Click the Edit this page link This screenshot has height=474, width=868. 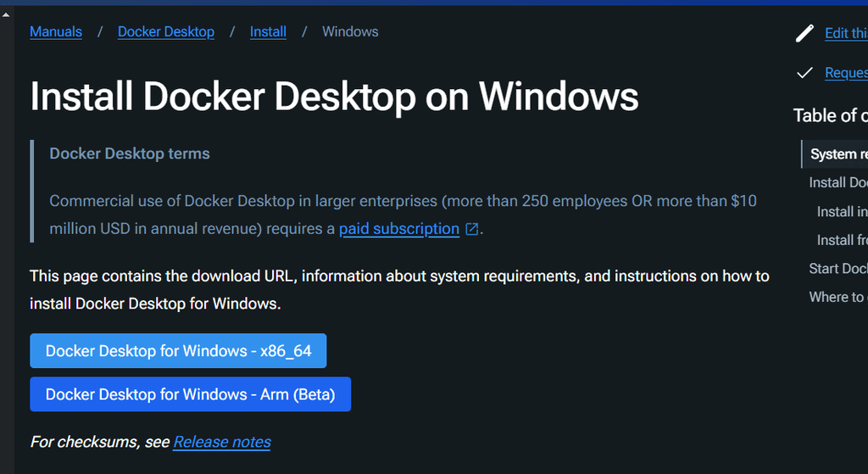click(847, 33)
